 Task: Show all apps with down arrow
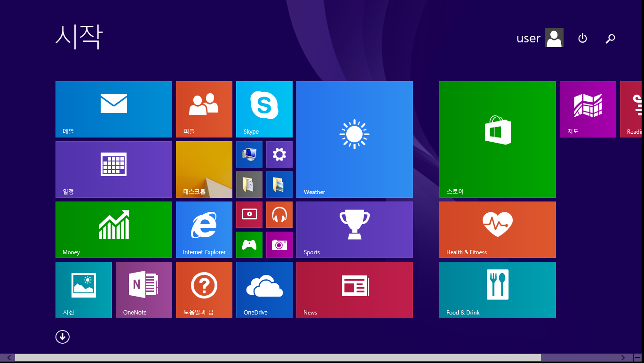pyautogui.click(x=63, y=337)
